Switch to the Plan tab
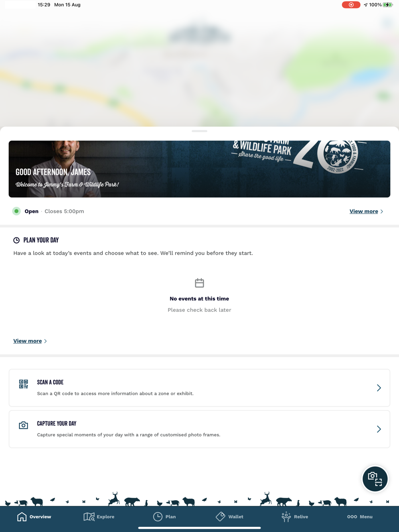Screen dimensions: 399x532 coord(164,517)
